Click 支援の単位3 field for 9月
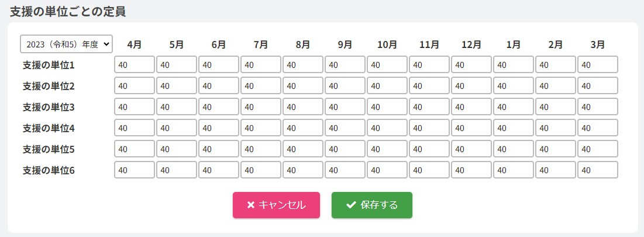The height and width of the screenshot is (237, 644). [x=345, y=107]
